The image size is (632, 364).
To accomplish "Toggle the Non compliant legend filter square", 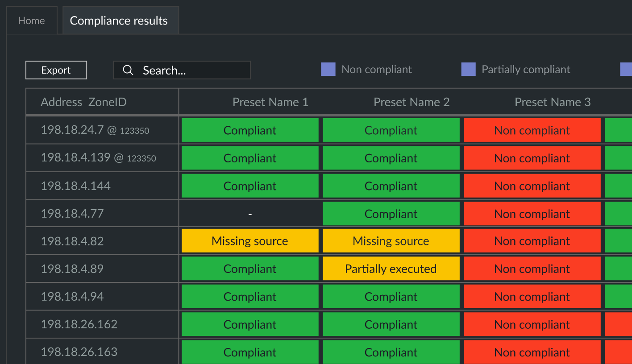I will click(328, 70).
